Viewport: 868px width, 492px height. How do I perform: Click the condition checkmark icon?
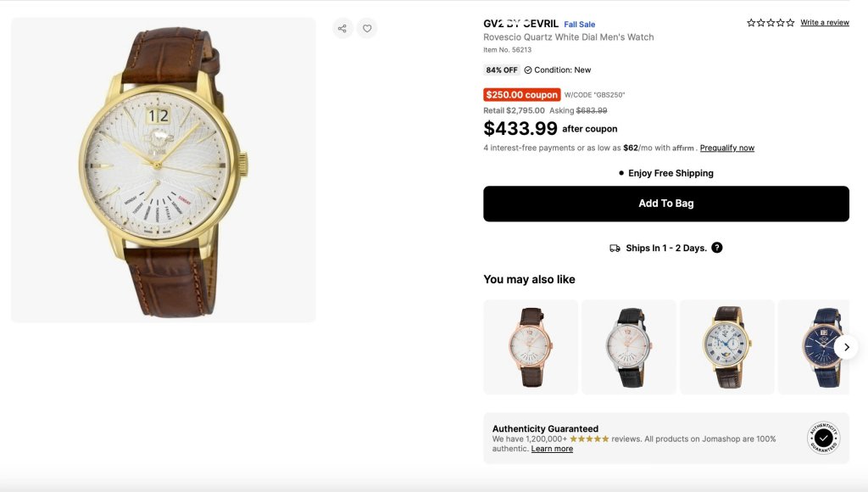point(528,70)
